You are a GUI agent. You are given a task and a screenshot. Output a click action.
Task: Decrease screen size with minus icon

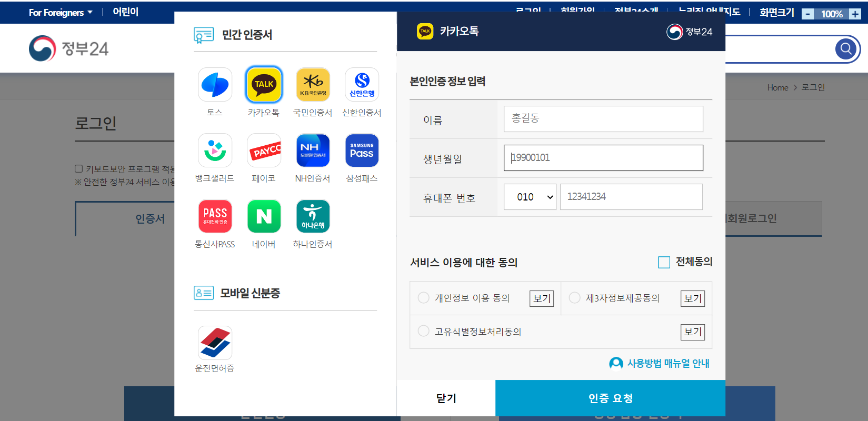pos(807,14)
